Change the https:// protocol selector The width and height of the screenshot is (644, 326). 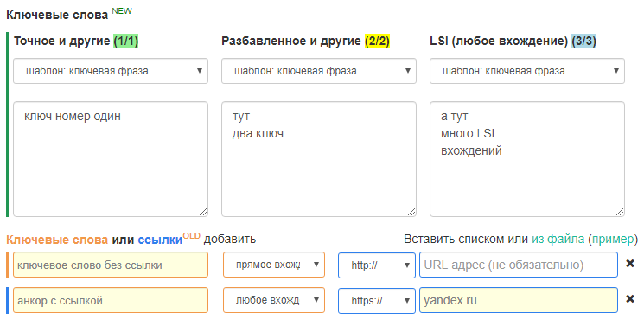[377, 301]
